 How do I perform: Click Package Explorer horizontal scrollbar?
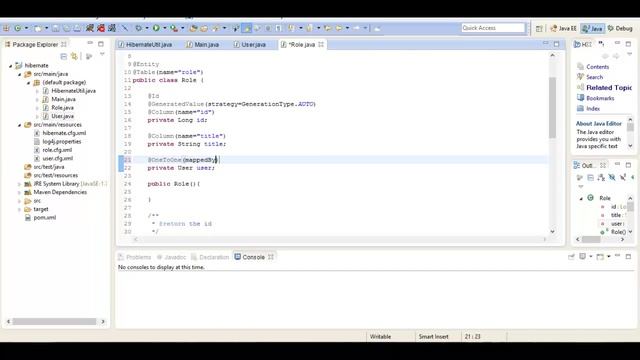point(54,322)
